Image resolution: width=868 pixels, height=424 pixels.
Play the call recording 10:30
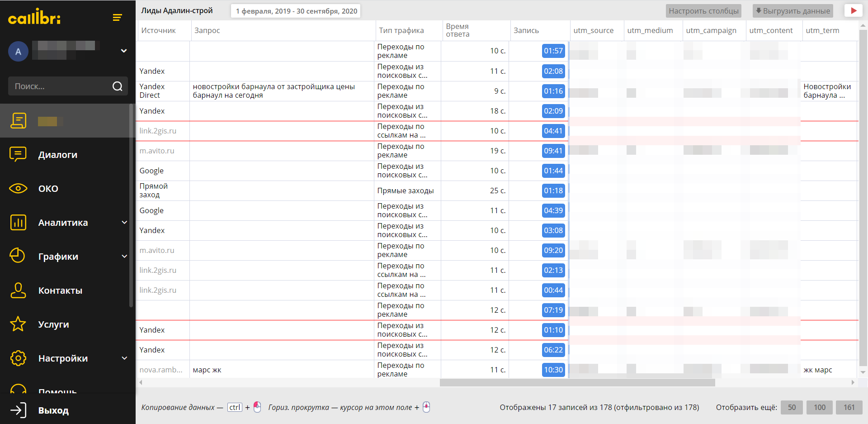553,370
